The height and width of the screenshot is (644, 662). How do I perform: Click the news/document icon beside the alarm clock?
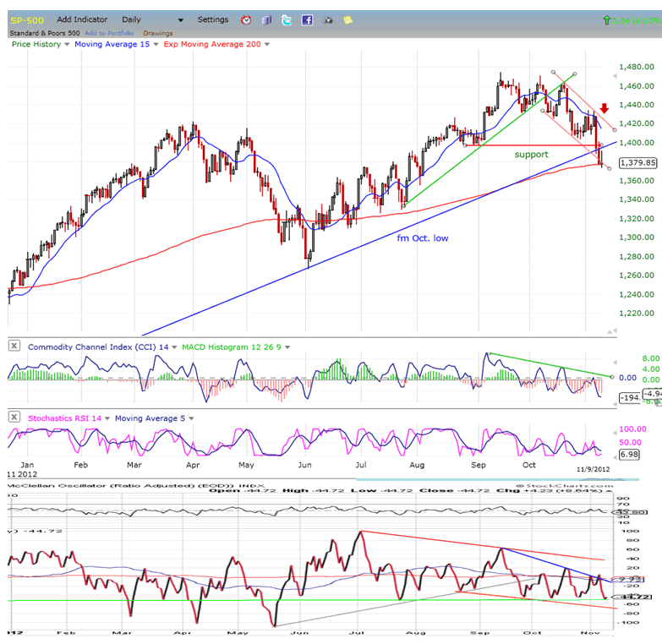[x=266, y=19]
